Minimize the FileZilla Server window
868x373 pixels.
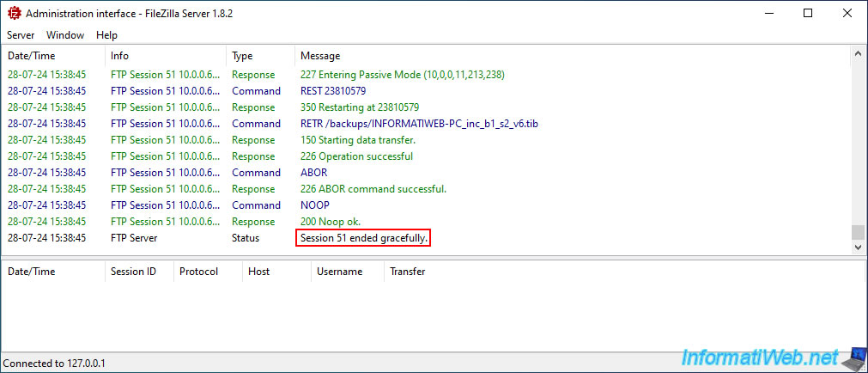(768, 14)
